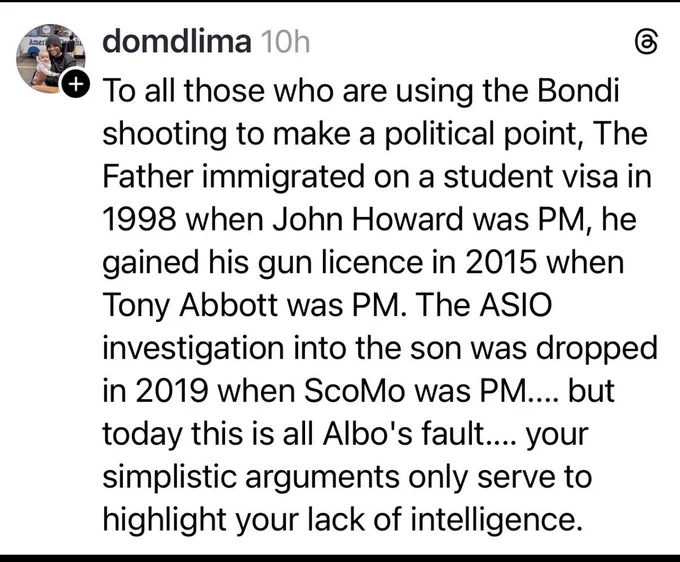The height and width of the screenshot is (562, 680).
Task: Click the year "2015" in the post
Action: 500,262
